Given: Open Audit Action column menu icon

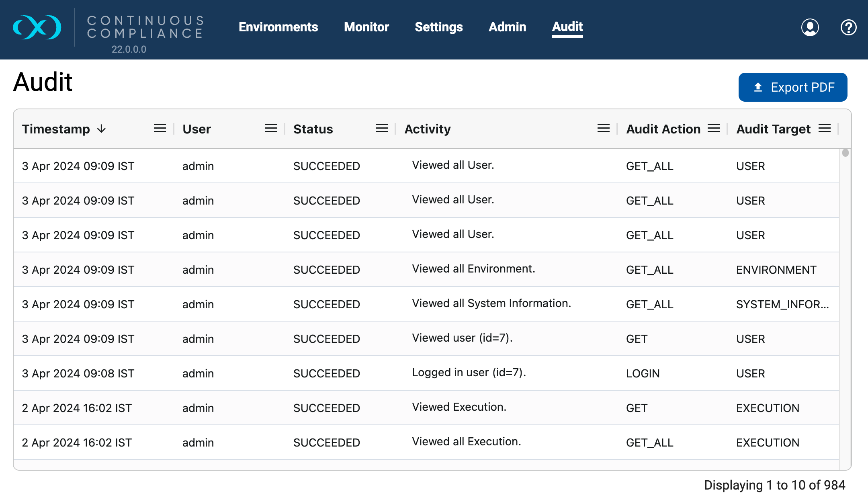Looking at the screenshot, I should (x=714, y=129).
